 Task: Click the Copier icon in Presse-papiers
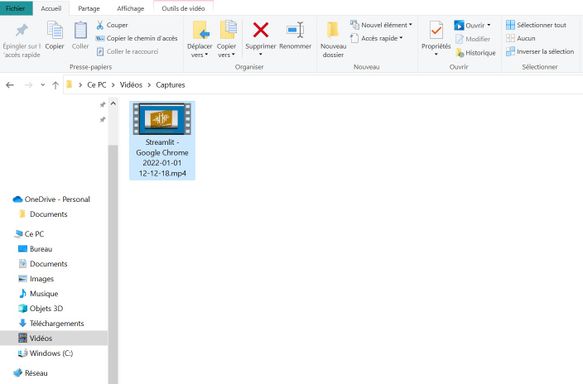pyautogui.click(x=54, y=30)
